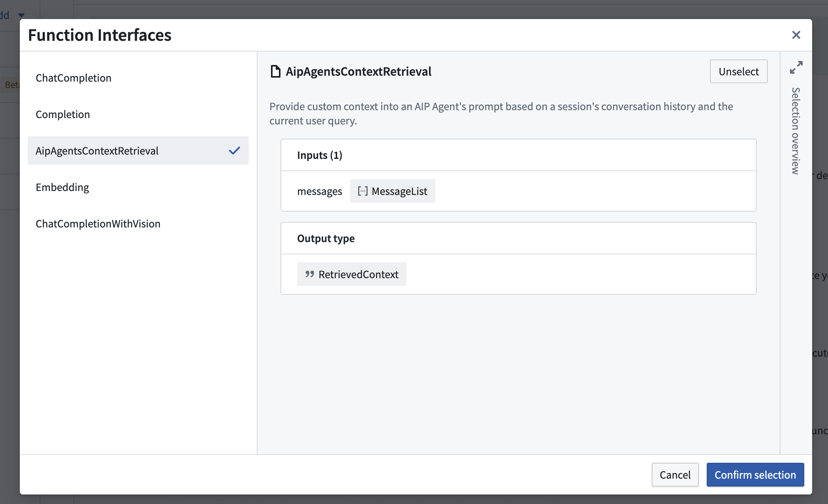Click the Function Interfaces dialog title
The width and height of the screenshot is (828, 504).
99,35
